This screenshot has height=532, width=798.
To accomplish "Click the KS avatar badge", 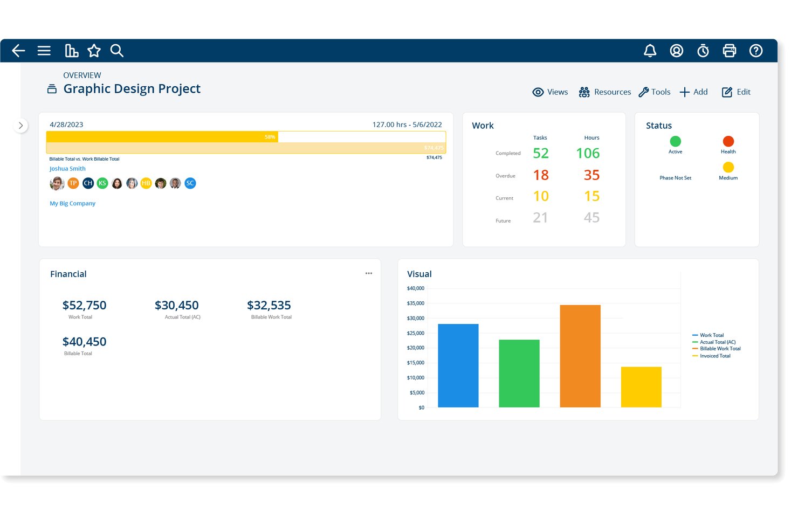I will [x=102, y=183].
